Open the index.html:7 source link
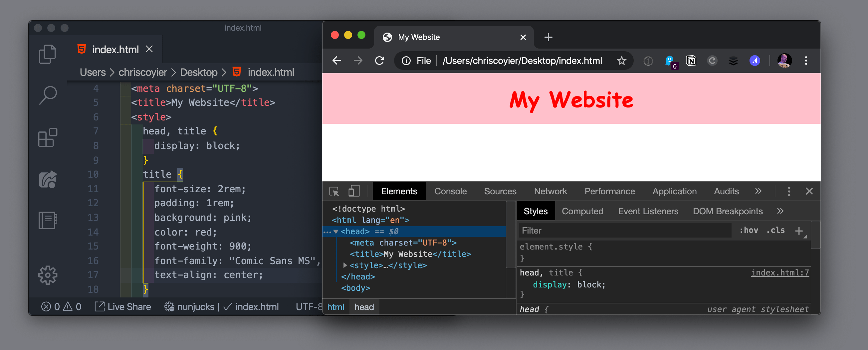Viewport: 868px width, 350px height. pos(780,272)
